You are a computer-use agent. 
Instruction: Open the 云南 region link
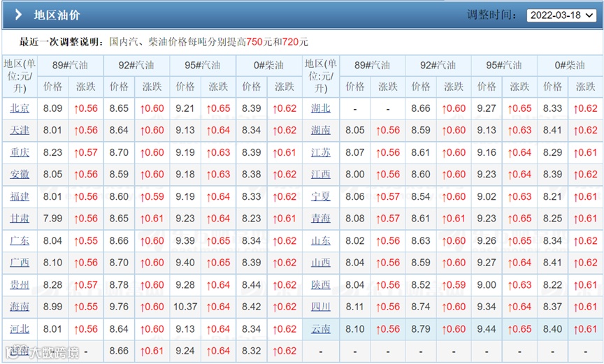click(x=321, y=329)
